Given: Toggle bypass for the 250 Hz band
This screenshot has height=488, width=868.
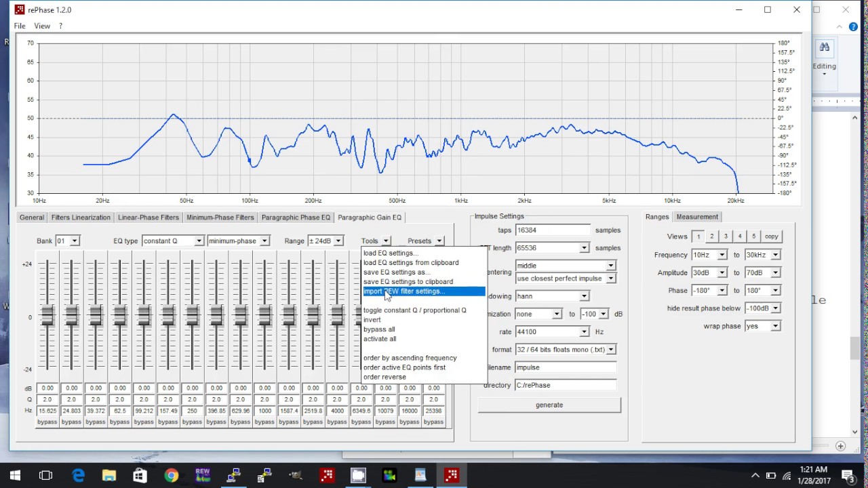Looking at the screenshot, I should pyautogui.click(x=192, y=422).
